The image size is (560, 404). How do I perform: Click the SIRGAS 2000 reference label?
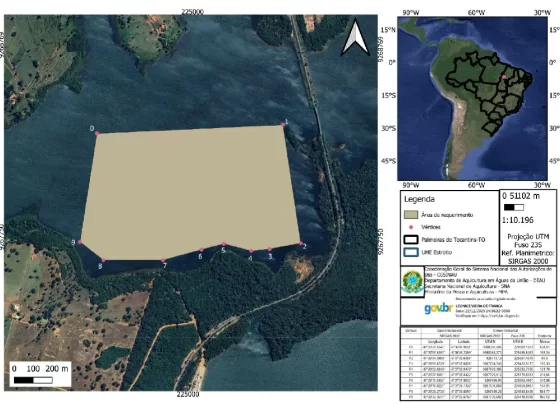click(x=528, y=261)
